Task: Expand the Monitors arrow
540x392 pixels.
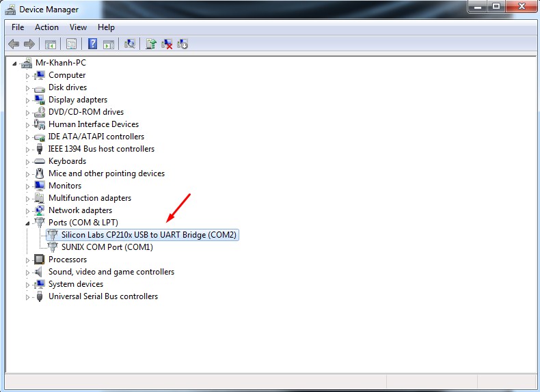Action: tap(27, 186)
